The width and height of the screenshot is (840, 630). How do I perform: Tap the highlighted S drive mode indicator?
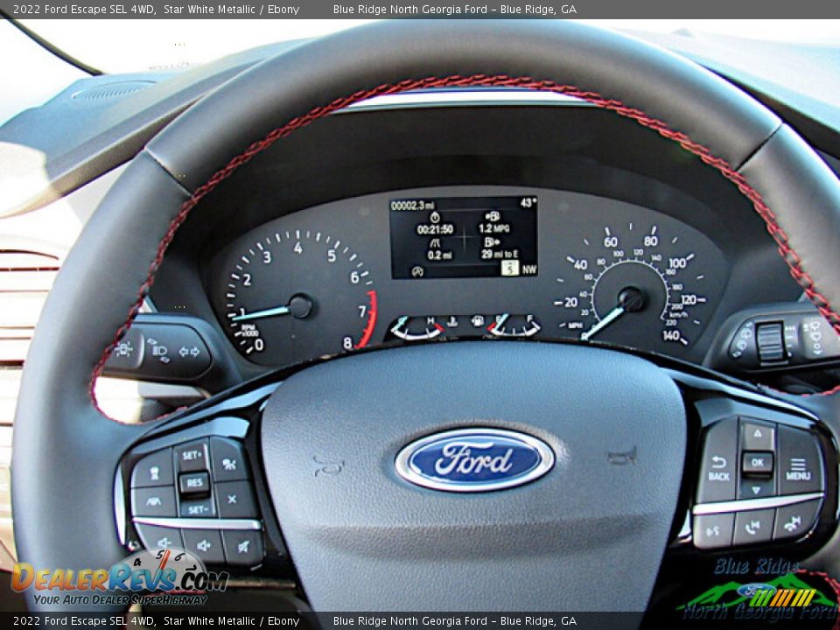click(510, 268)
